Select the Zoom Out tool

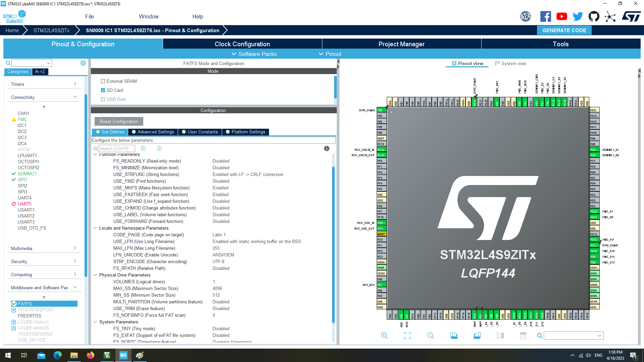(430, 335)
